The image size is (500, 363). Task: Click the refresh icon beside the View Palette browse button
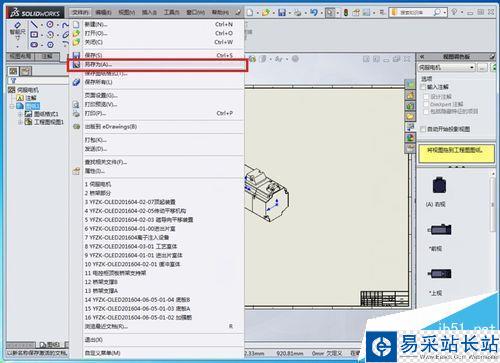(x=494, y=68)
